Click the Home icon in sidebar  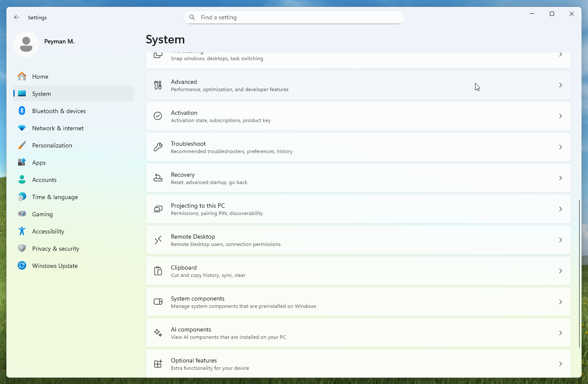(22, 77)
